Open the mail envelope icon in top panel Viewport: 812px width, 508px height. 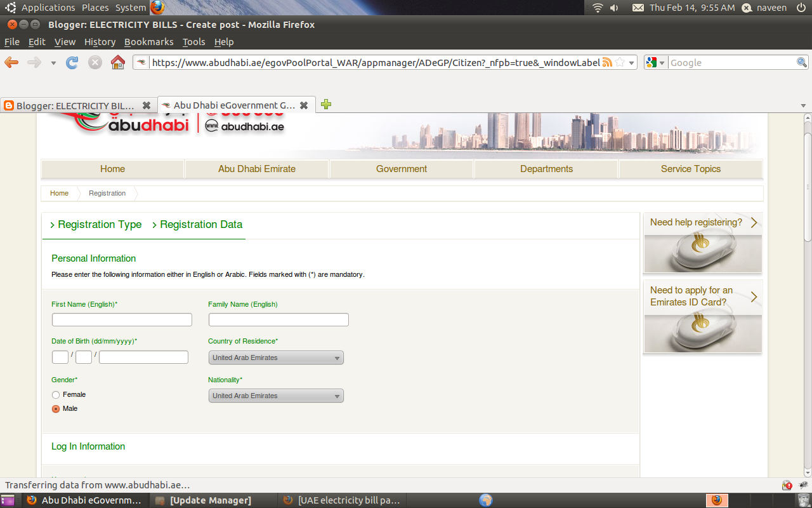tap(638, 8)
